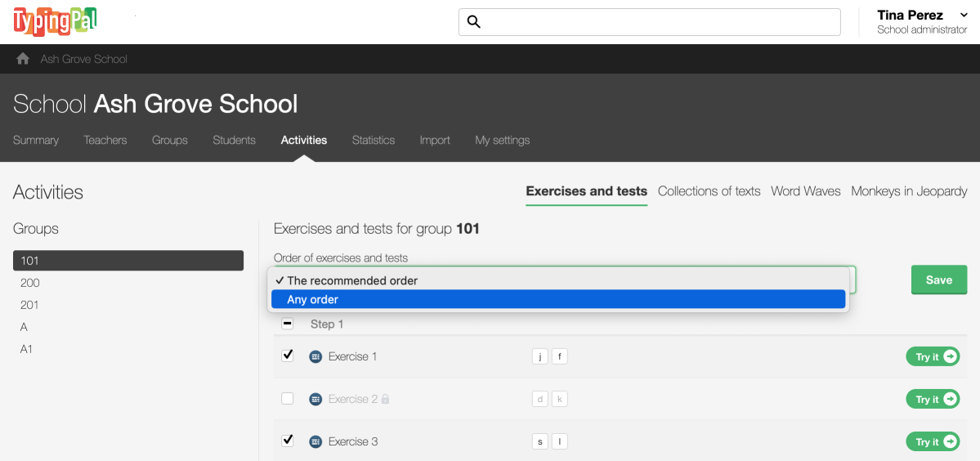Click the Typing Pal logo
This screenshot has width=980, height=461.
tap(55, 21)
